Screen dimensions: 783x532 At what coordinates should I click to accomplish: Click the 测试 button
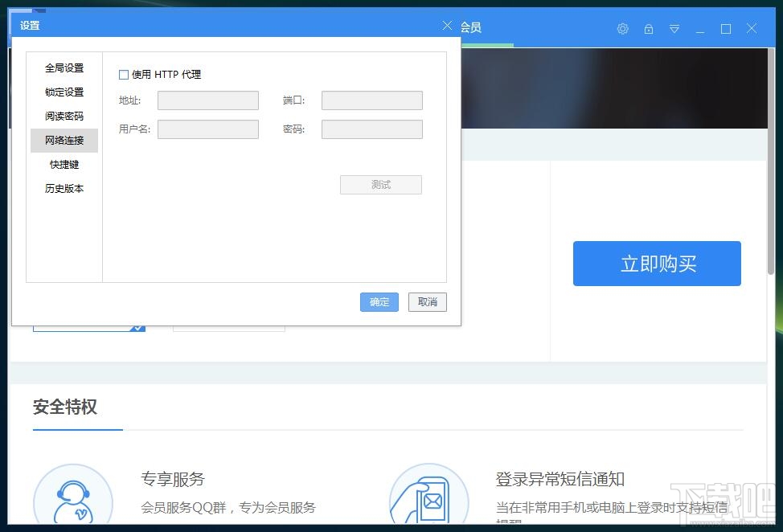click(381, 185)
